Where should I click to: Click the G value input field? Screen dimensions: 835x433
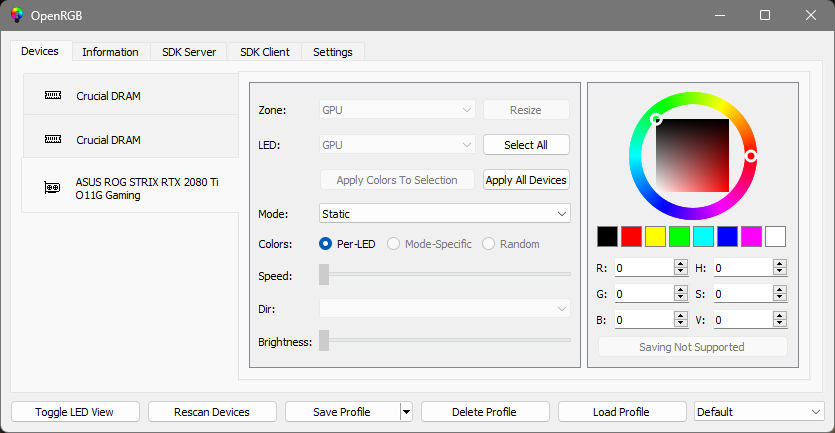[x=644, y=293]
